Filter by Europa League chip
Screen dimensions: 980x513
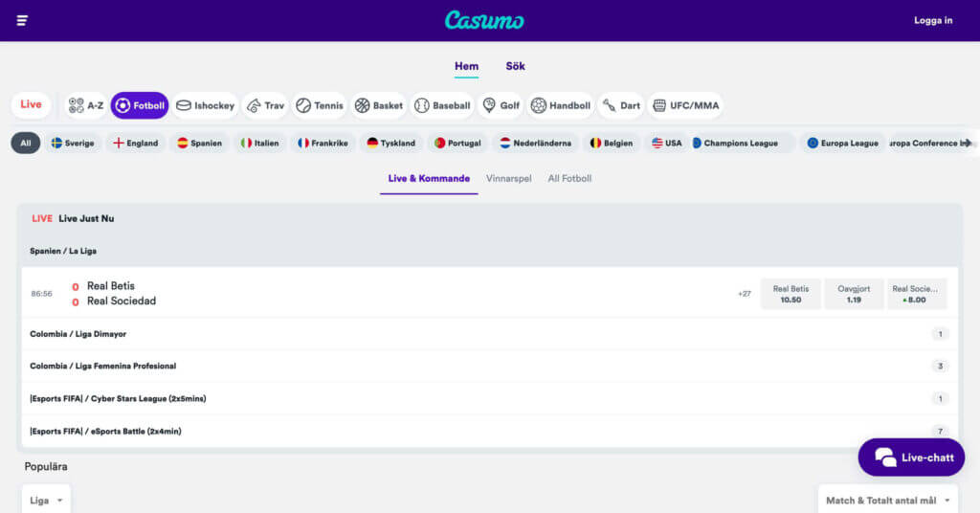click(843, 144)
